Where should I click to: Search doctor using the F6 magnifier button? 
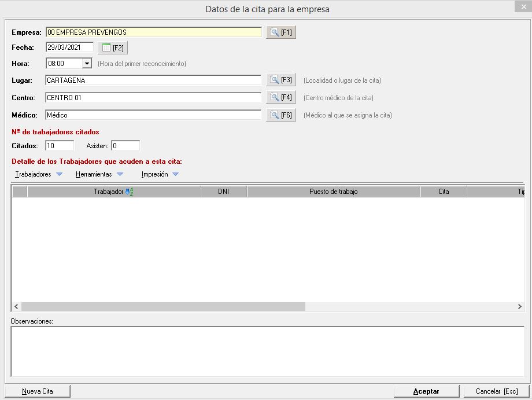coord(281,115)
